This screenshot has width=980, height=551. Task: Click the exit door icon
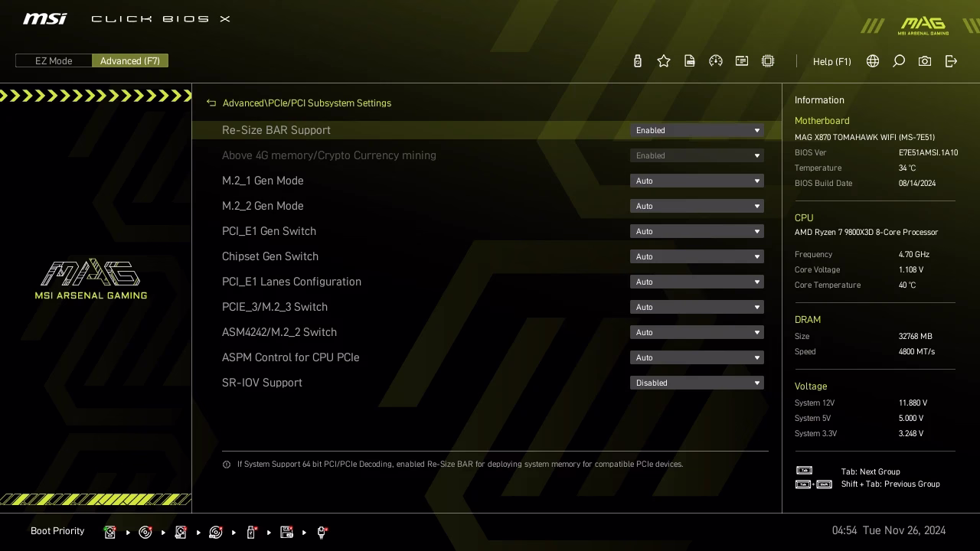point(951,61)
